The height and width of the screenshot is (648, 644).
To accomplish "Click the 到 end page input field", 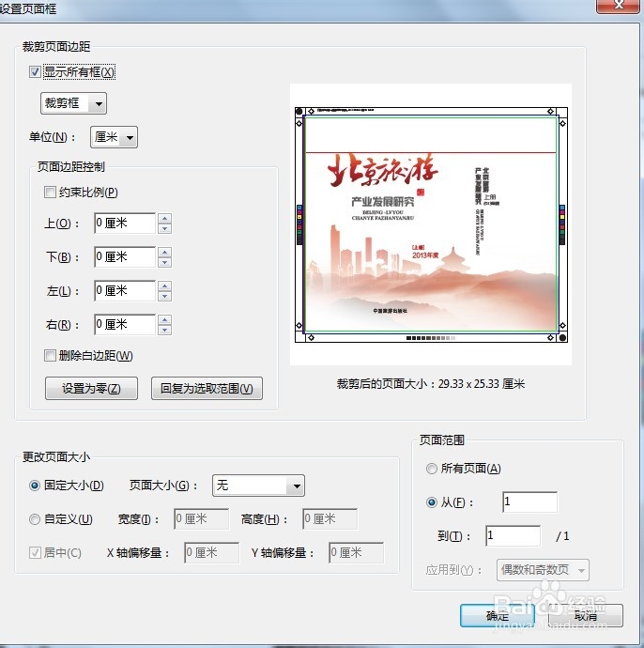I will tap(514, 536).
